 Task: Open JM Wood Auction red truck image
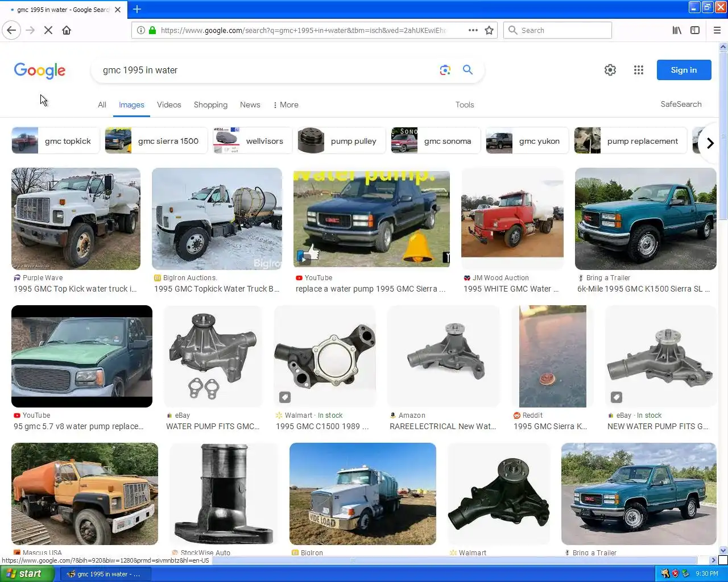tap(512, 219)
